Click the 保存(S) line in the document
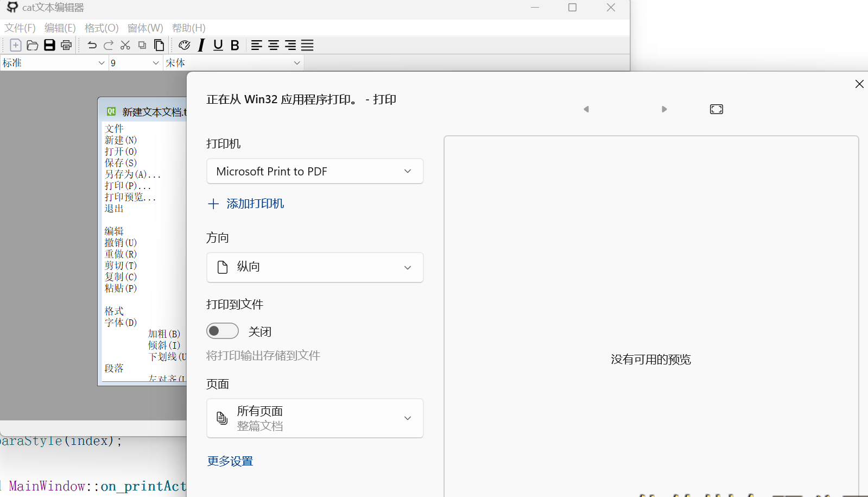868x497 pixels. click(x=121, y=163)
